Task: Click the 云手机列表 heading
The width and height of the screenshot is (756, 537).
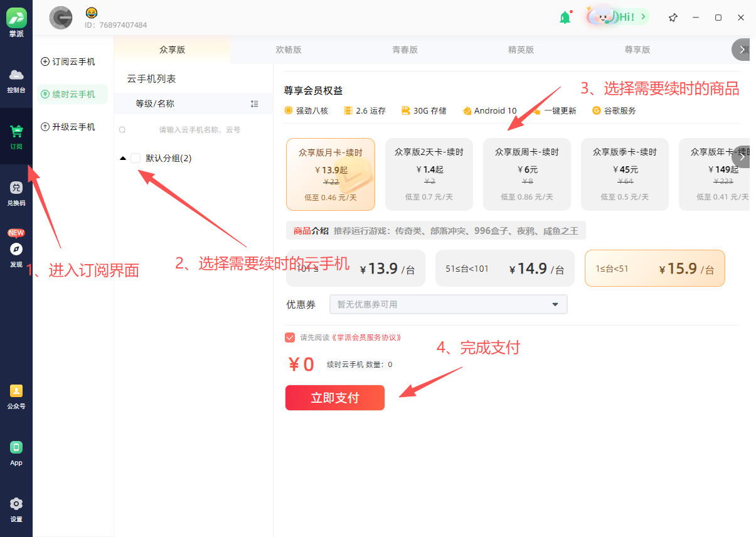Action: click(x=151, y=79)
